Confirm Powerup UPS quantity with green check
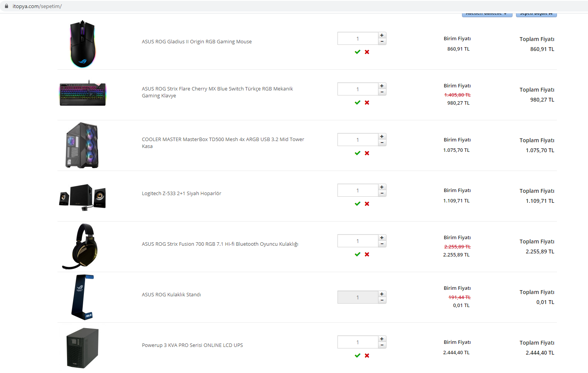Viewport: 588px width, 373px height. click(x=357, y=356)
